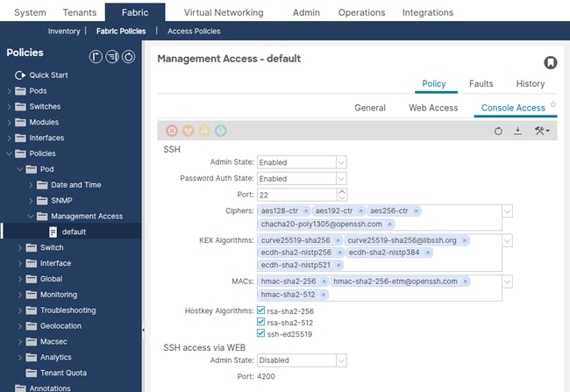
Task: Go to the Access Policies submenu
Action: (194, 32)
